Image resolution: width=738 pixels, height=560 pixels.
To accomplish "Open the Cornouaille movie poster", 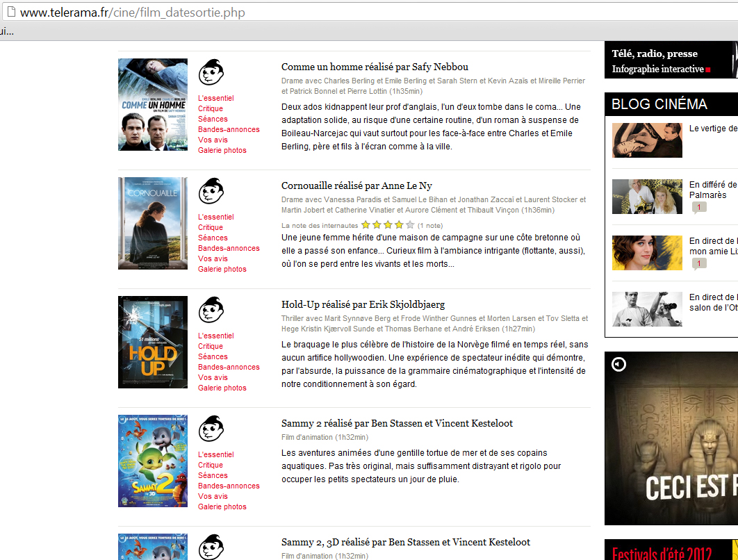I will pyautogui.click(x=152, y=223).
